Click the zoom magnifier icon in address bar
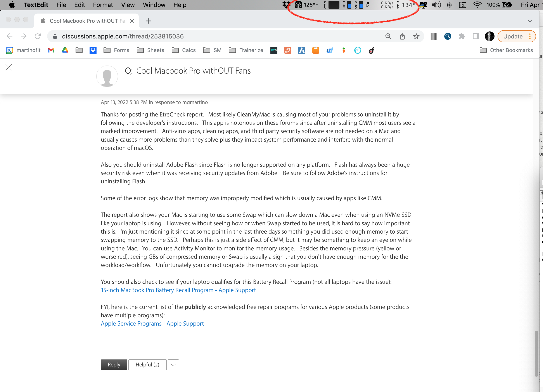 point(388,36)
